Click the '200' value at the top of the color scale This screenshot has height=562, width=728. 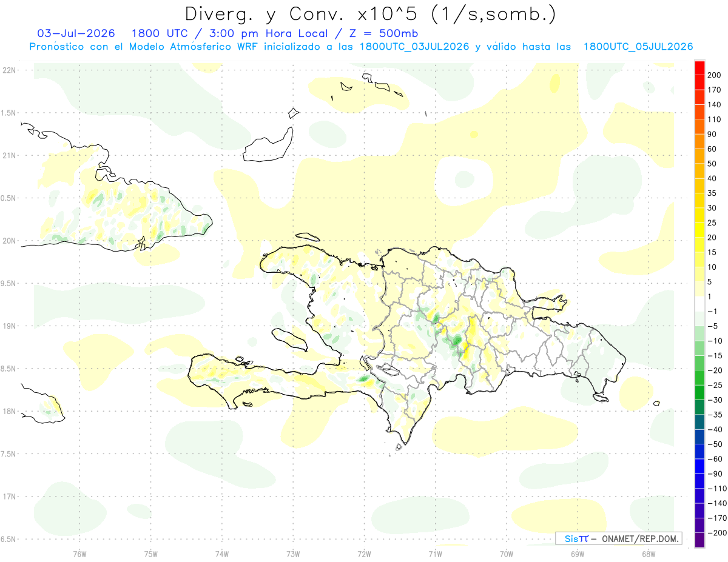coord(714,75)
